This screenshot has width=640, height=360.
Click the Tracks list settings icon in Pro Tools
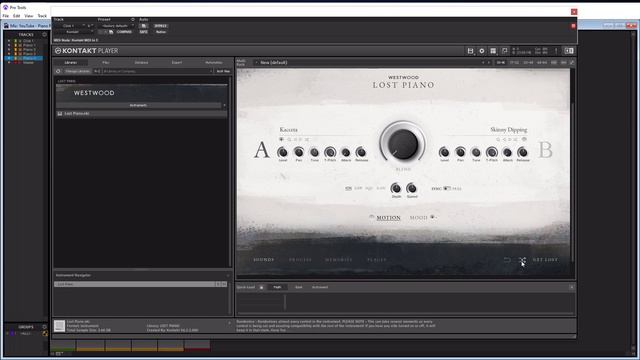click(x=44, y=35)
